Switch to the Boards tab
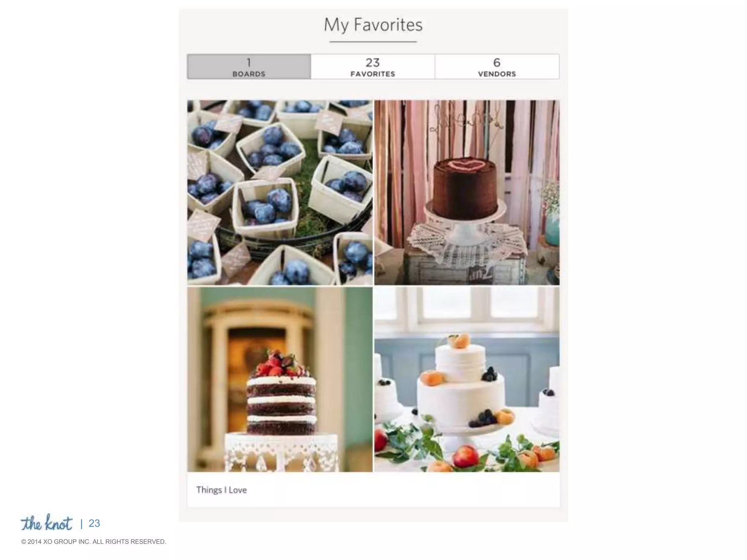 point(249,67)
